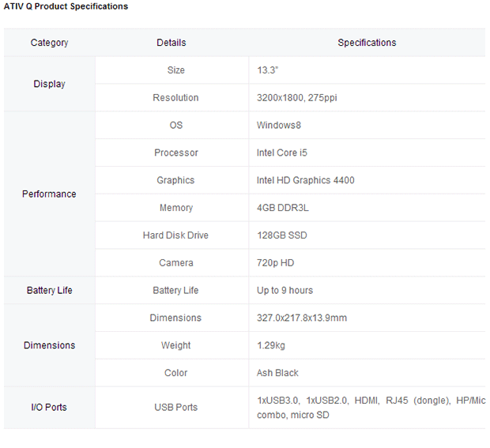Click the ATIV Q Product Specifications title
This screenshot has height=448, width=490.
click(66, 6)
